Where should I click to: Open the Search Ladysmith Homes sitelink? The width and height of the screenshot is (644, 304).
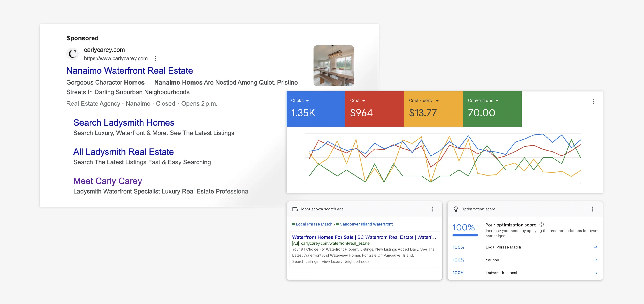pos(124,122)
